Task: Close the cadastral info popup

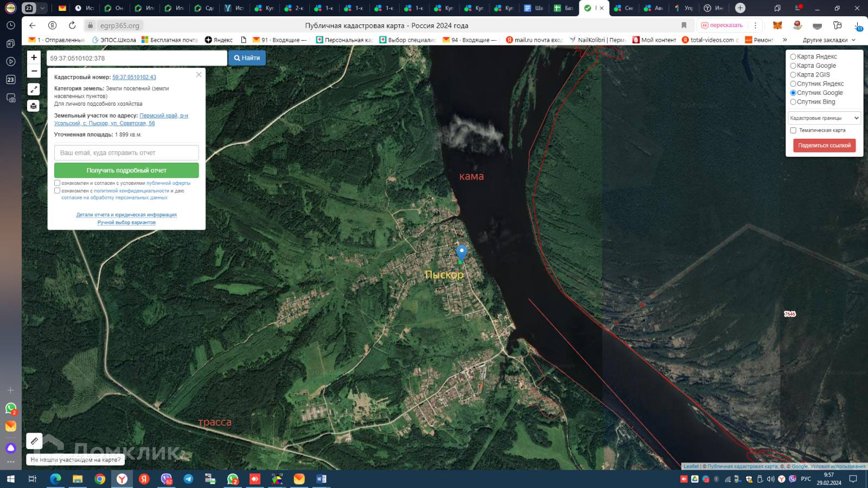Action: click(x=199, y=75)
